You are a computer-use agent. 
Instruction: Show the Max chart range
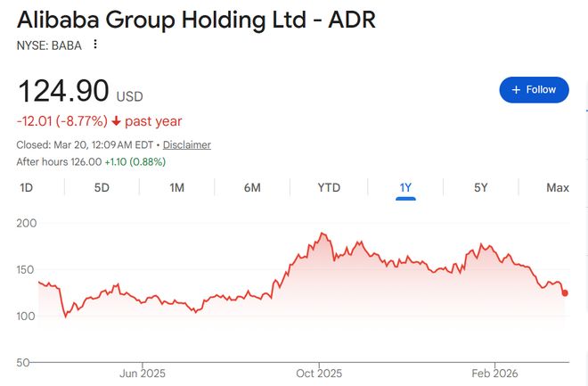tap(558, 187)
